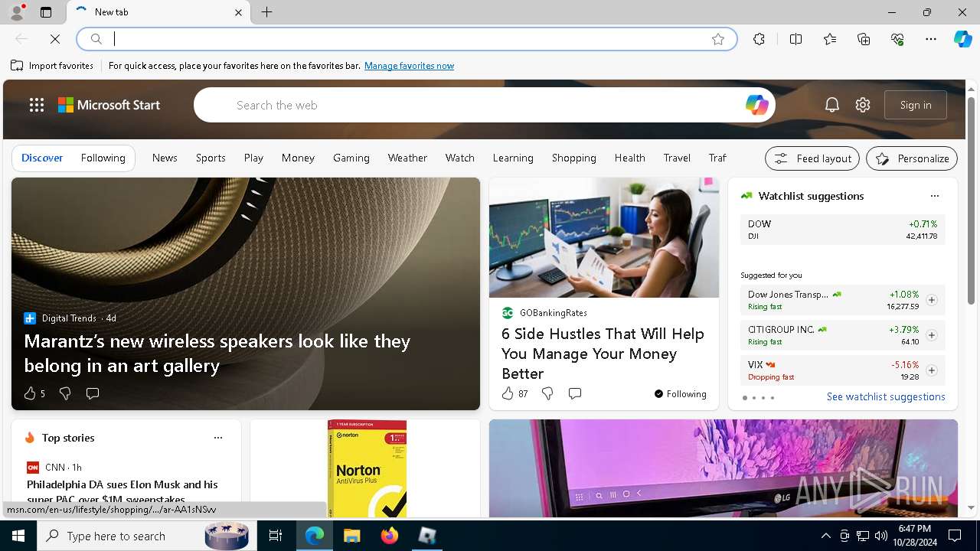Dislike the 6 Side Hustles article
This screenshot has height=551, width=980.
[547, 393]
